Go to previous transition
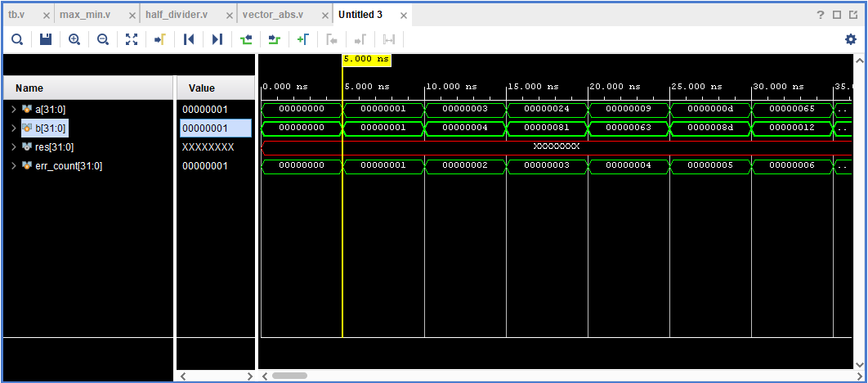The image size is (868, 383). coord(246,39)
